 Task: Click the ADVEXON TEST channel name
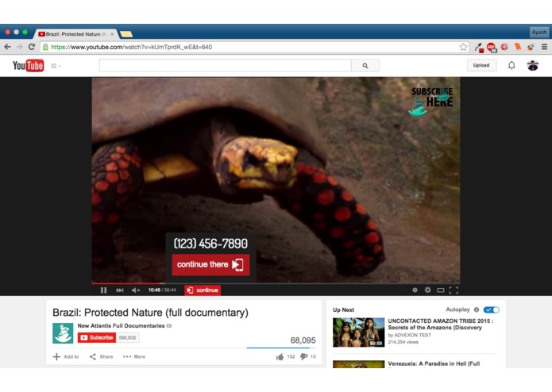click(412, 335)
